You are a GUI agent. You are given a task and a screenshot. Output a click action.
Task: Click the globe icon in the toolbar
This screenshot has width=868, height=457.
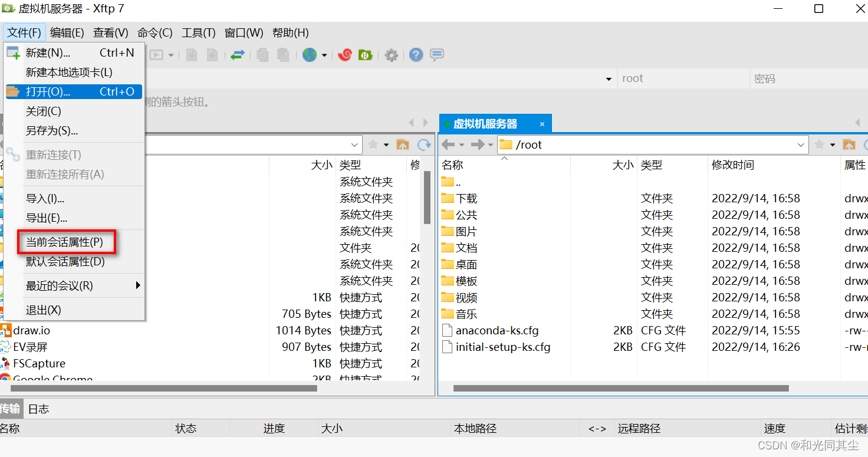[x=310, y=55]
